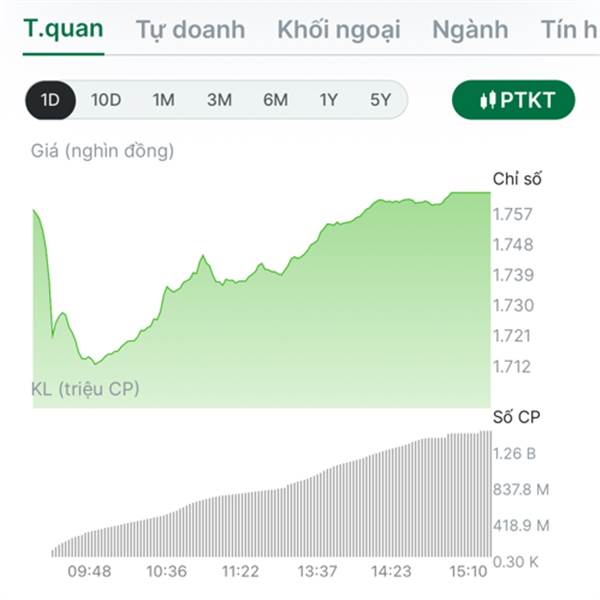The height and width of the screenshot is (600, 600).
Task: Click the price chart's morning dip low point
Action: [x=95, y=364]
